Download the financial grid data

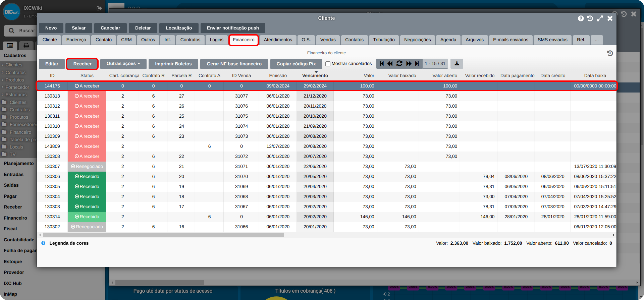coord(457,64)
